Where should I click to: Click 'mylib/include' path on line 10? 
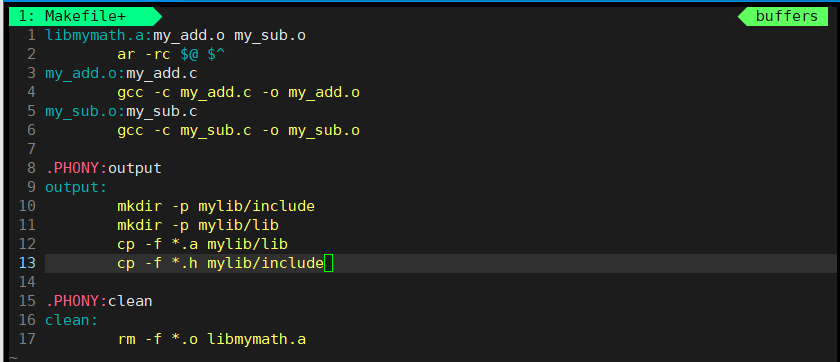[x=257, y=206]
